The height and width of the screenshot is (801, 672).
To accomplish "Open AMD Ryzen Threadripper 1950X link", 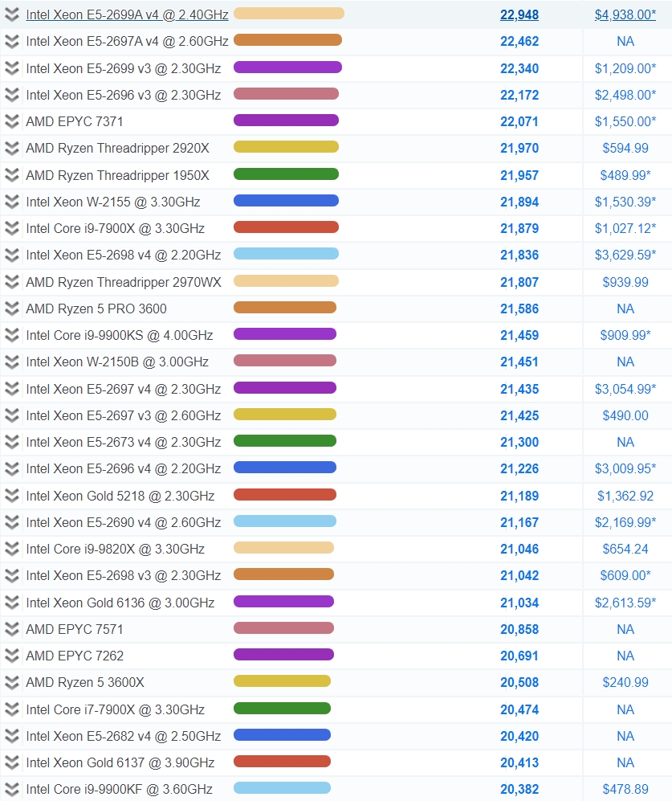I will 117,175.
